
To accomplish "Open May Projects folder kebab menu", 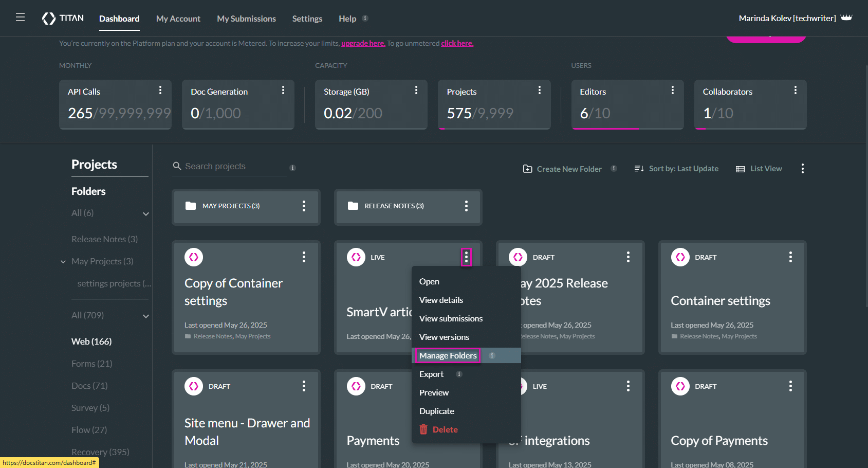I will [304, 206].
